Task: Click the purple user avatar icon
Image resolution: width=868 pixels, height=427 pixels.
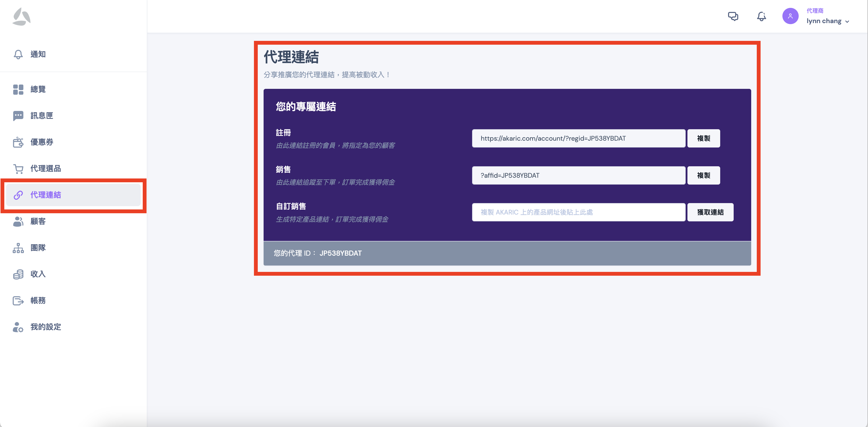Action: [790, 16]
